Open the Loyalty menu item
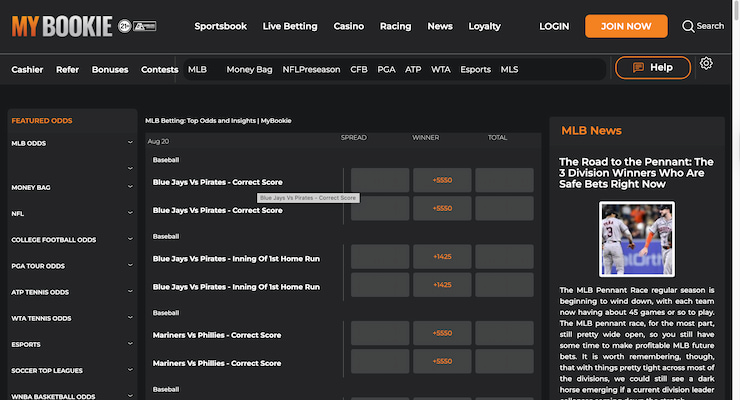 [x=484, y=26]
